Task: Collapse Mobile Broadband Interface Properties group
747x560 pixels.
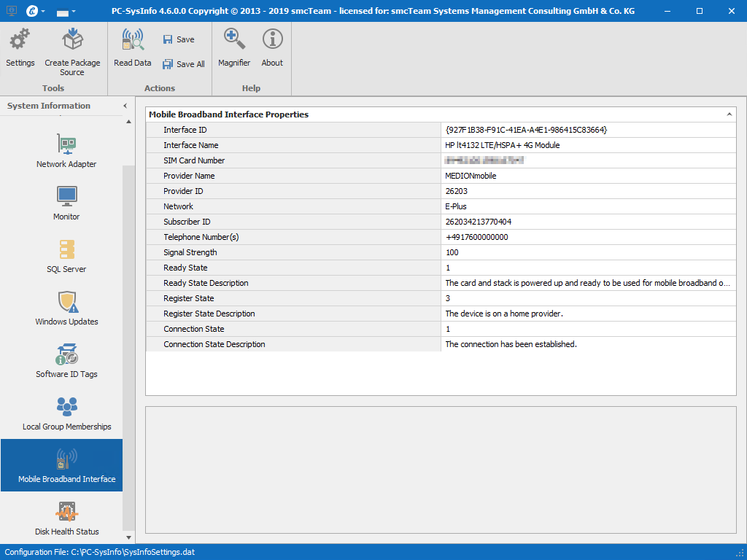Action: pos(729,114)
